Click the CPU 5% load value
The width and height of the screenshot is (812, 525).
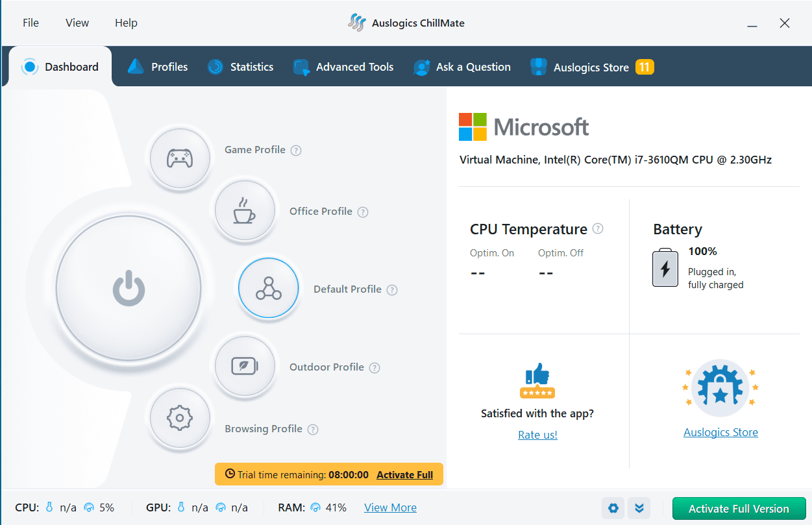click(106, 507)
